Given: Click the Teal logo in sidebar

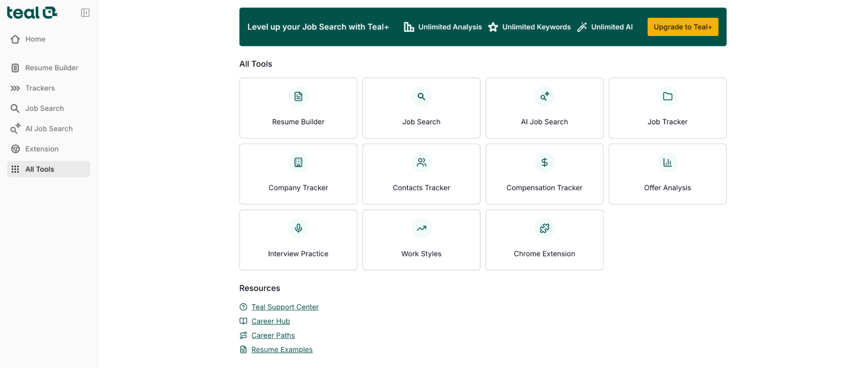Looking at the screenshot, I should pyautogui.click(x=32, y=13).
